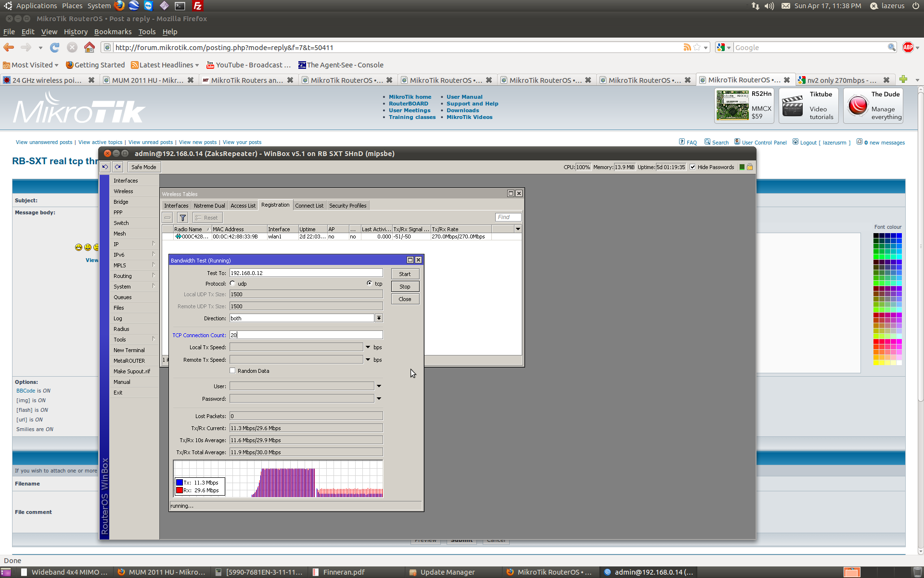Enable the Random Data checkbox
This screenshot has height=578, width=924.
pyautogui.click(x=232, y=371)
